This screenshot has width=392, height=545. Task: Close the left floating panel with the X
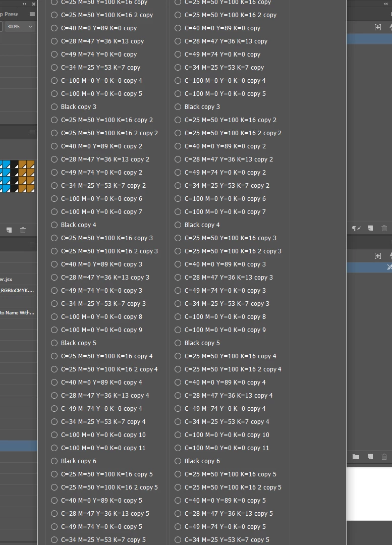tap(33, 4)
